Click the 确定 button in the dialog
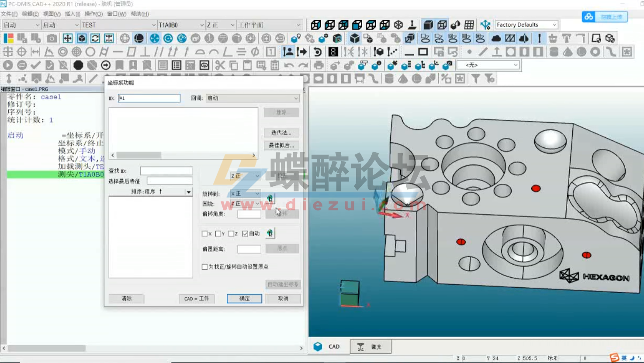 (x=244, y=298)
